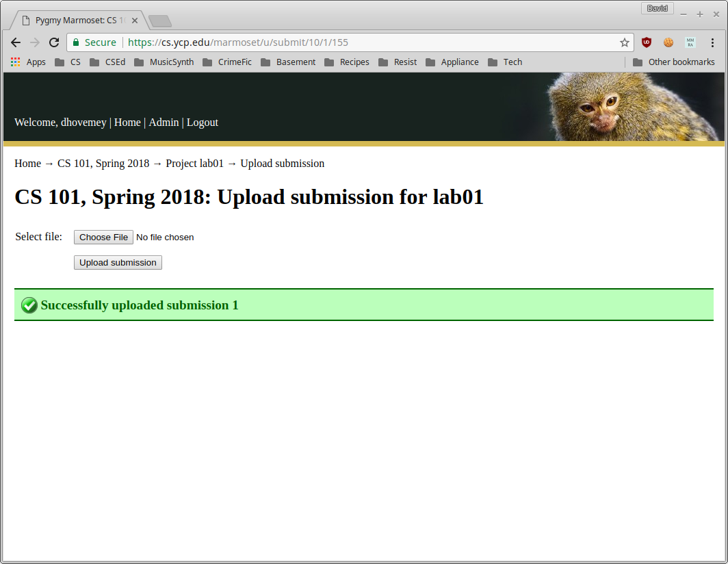Open the Apps grid shortcut

[28, 62]
